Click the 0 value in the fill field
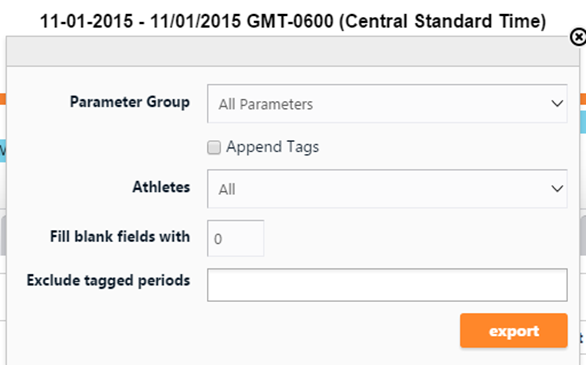 click(x=218, y=239)
